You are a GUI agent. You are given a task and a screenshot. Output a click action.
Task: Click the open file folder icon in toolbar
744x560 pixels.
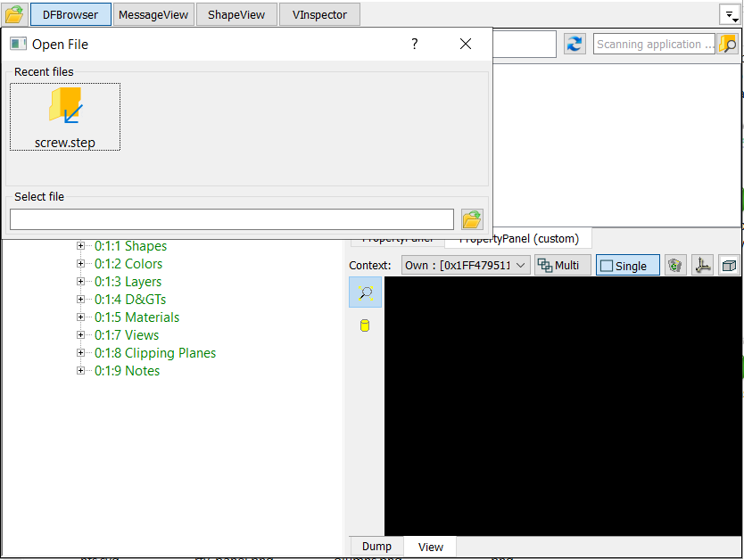pos(14,14)
